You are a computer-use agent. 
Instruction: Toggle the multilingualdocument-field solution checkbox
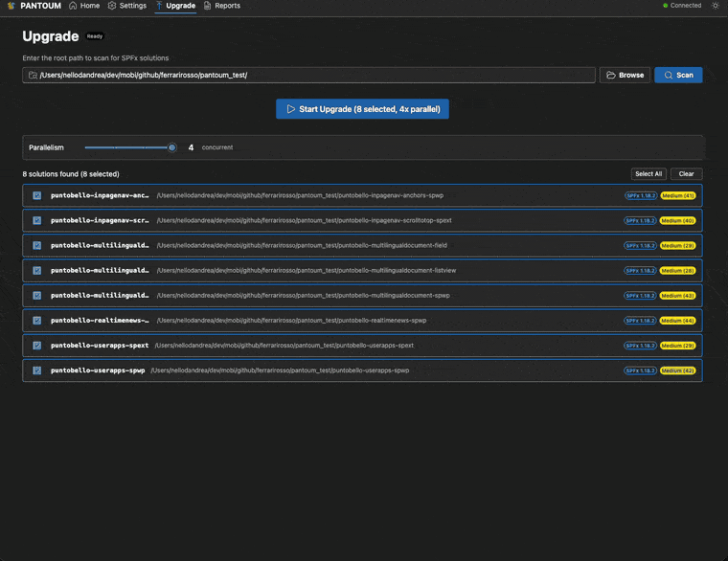(37, 246)
